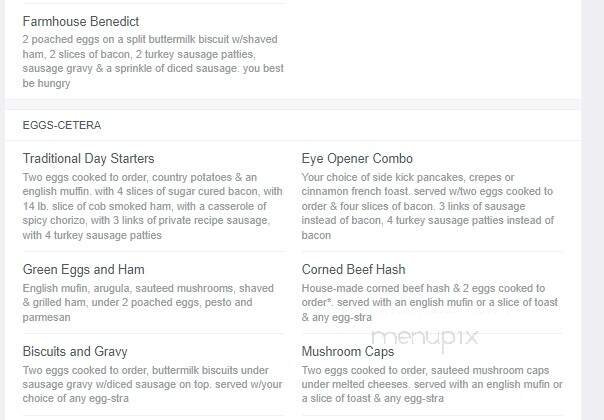
Task: Open Traditional Day Starters item
Action: 88,158
